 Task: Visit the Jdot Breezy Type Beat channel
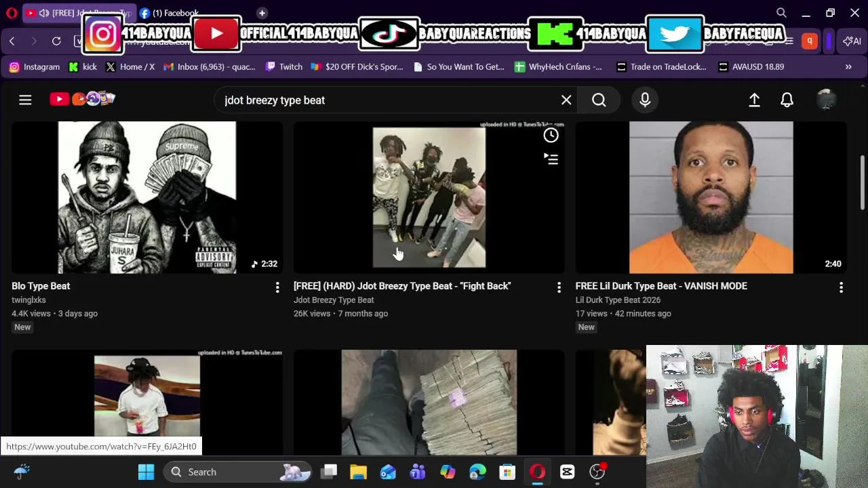coord(334,300)
